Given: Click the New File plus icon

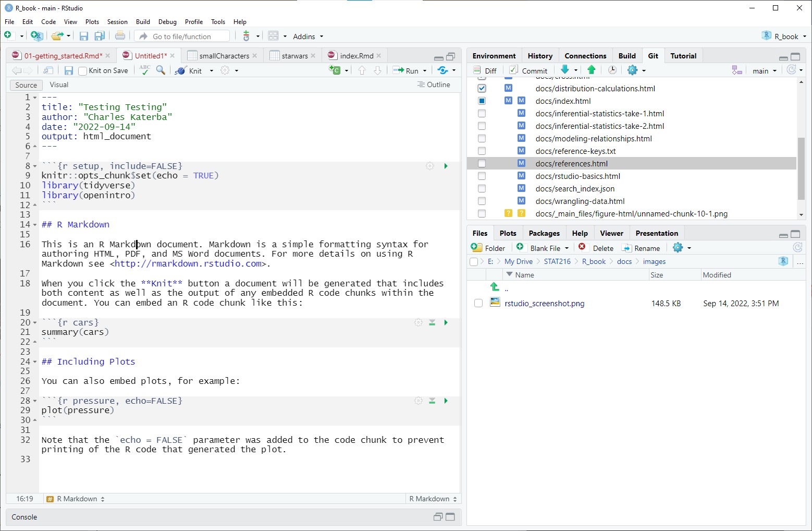Looking at the screenshot, I should pos(8,35).
